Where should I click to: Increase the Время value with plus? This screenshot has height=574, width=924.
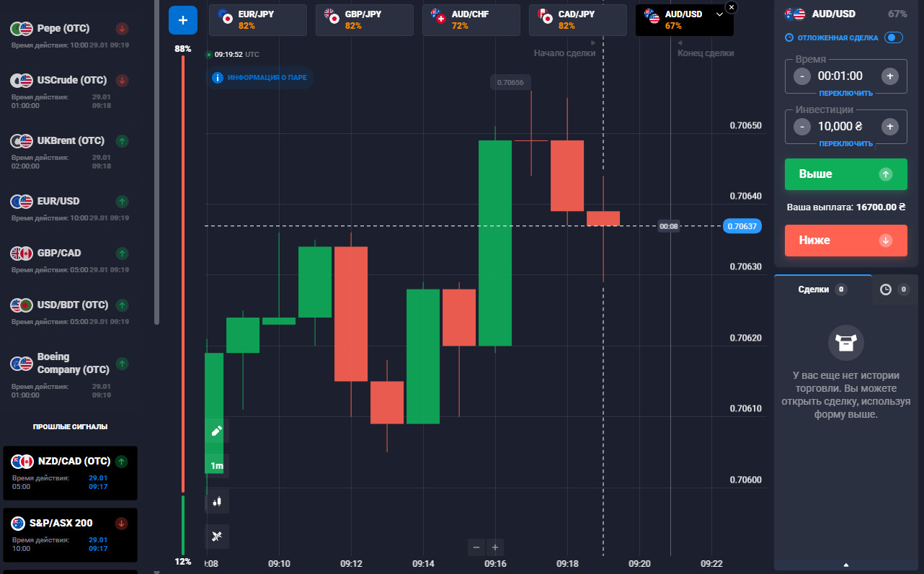click(x=890, y=76)
